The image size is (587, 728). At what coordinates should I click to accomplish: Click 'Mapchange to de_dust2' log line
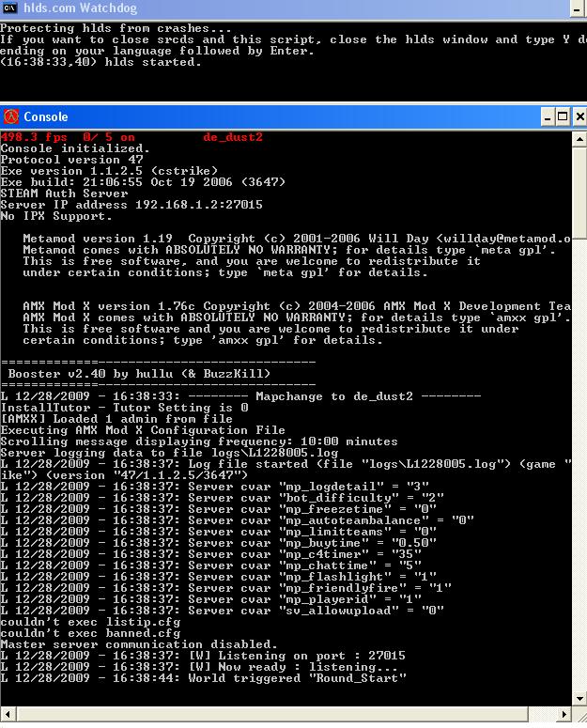point(240,396)
